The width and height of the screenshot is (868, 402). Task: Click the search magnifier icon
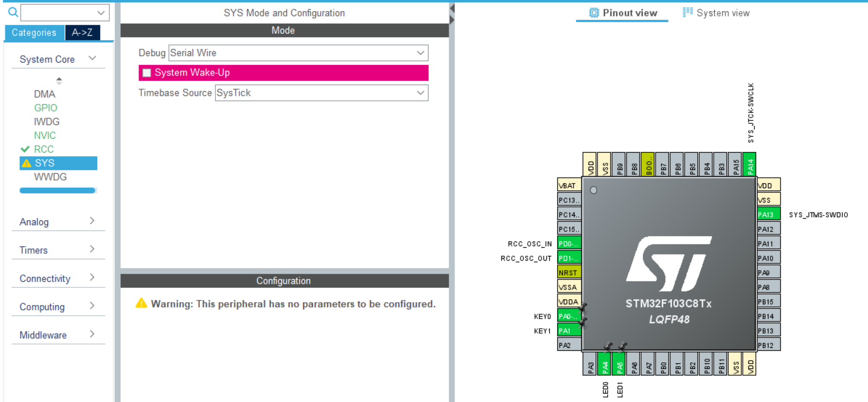pyautogui.click(x=13, y=12)
